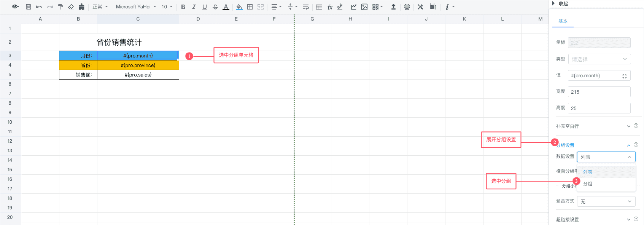Toggle underline formatting
The height and width of the screenshot is (225, 644).
point(205,7)
